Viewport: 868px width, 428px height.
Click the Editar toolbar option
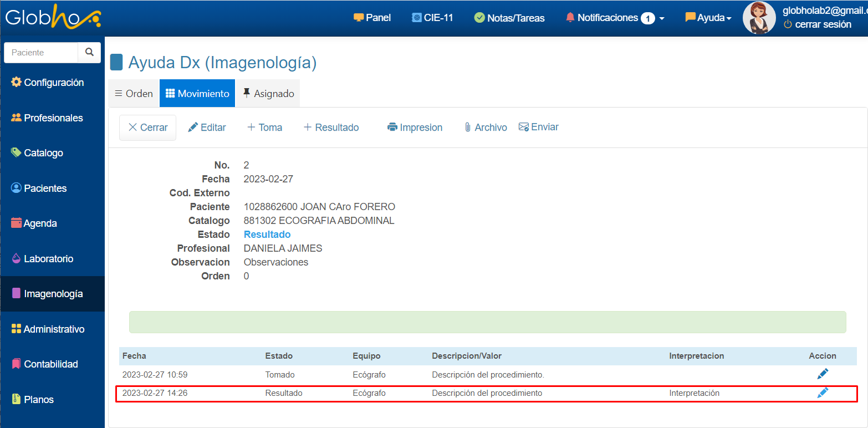207,128
